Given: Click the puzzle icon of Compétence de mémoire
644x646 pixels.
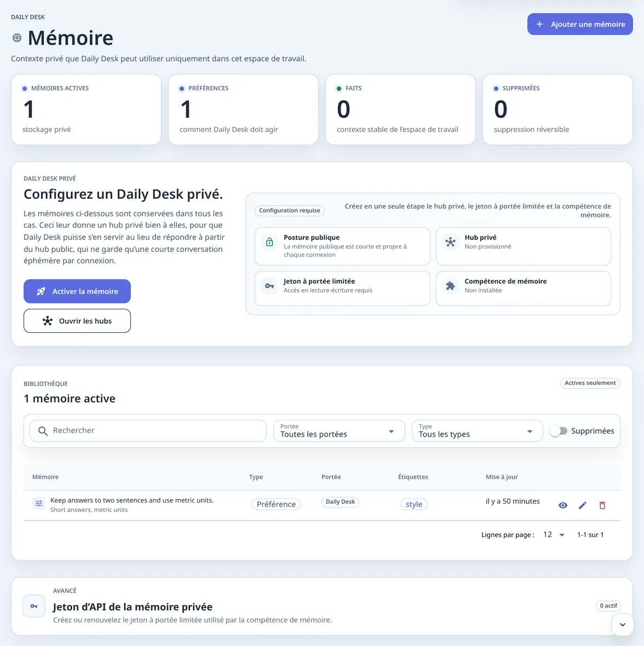Looking at the screenshot, I should point(450,286).
